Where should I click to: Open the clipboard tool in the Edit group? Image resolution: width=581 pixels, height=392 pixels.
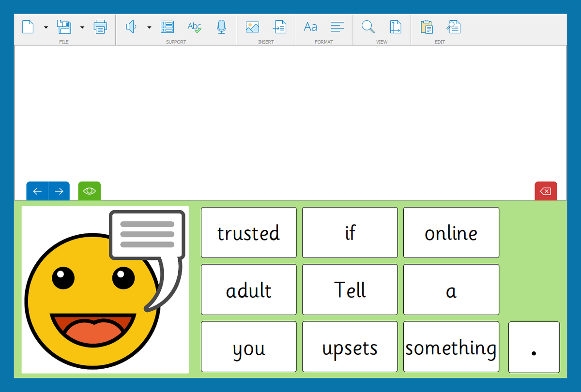click(427, 27)
